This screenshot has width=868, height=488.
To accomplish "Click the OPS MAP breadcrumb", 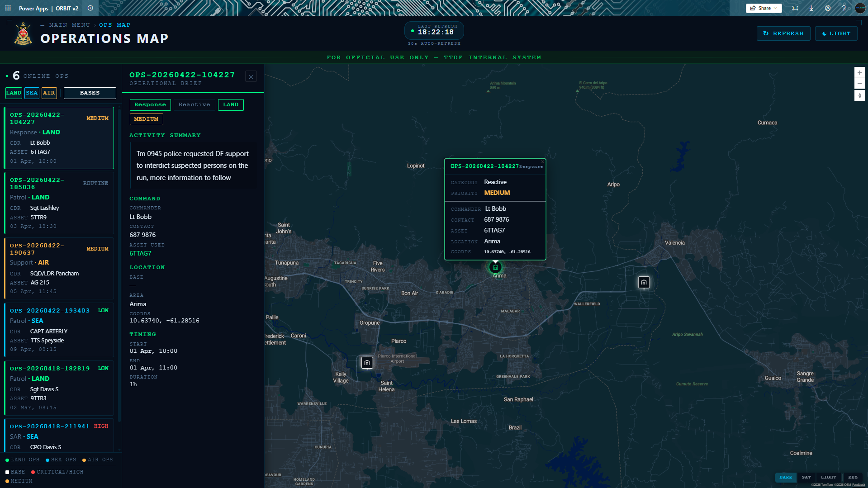I will [114, 25].
